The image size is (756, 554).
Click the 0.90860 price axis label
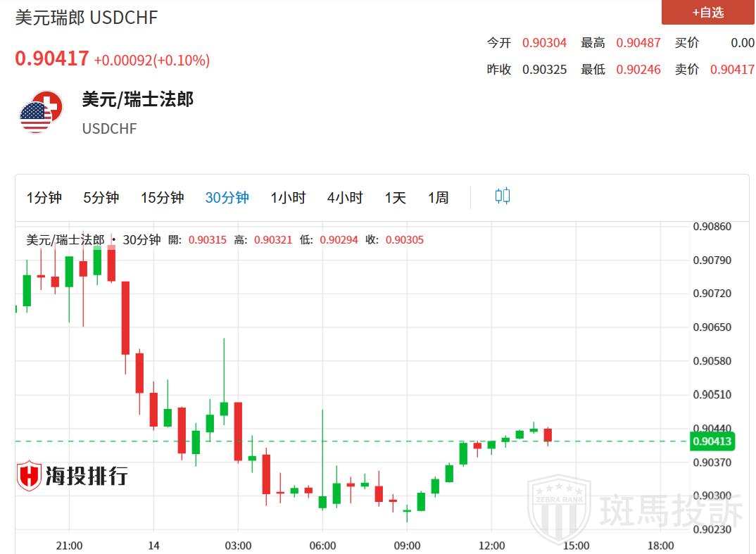point(712,227)
